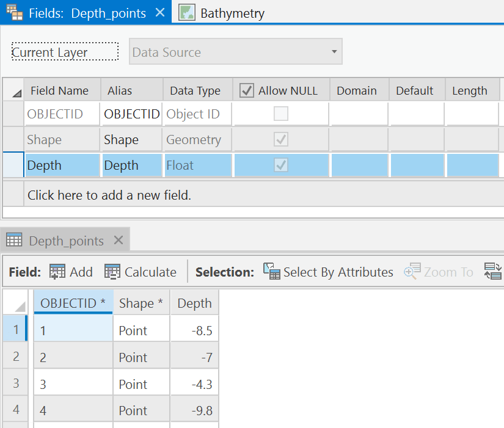The width and height of the screenshot is (504, 428).
Task: Click the map icon on the Bathymetry tab
Action: coord(187,12)
